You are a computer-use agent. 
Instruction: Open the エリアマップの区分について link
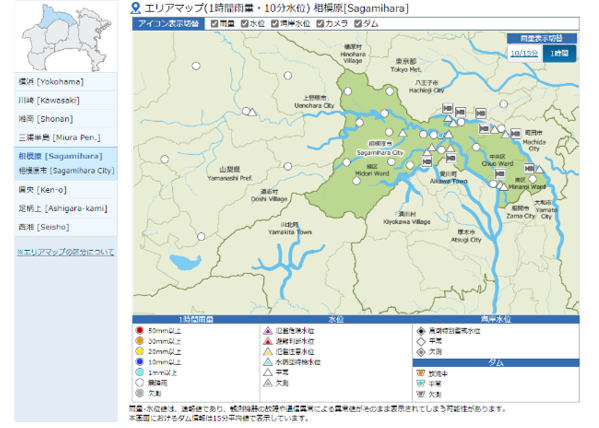click(65, 252)
